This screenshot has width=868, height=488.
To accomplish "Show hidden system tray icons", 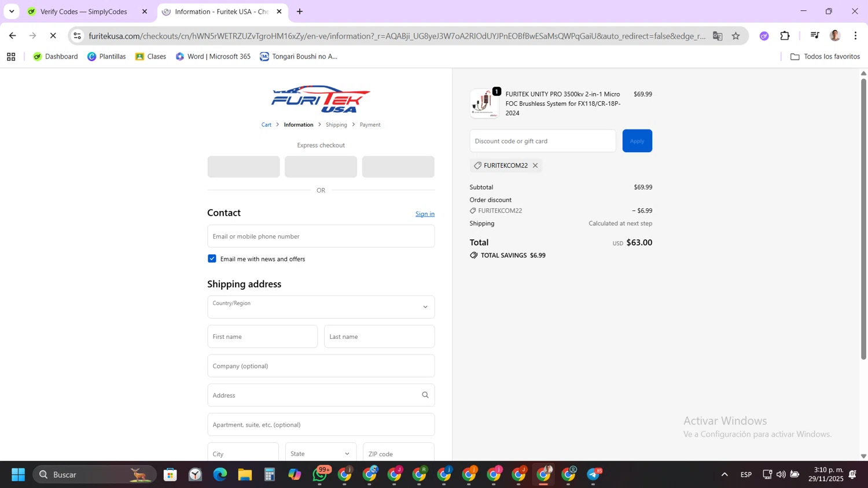I will (x=724, y=475).
